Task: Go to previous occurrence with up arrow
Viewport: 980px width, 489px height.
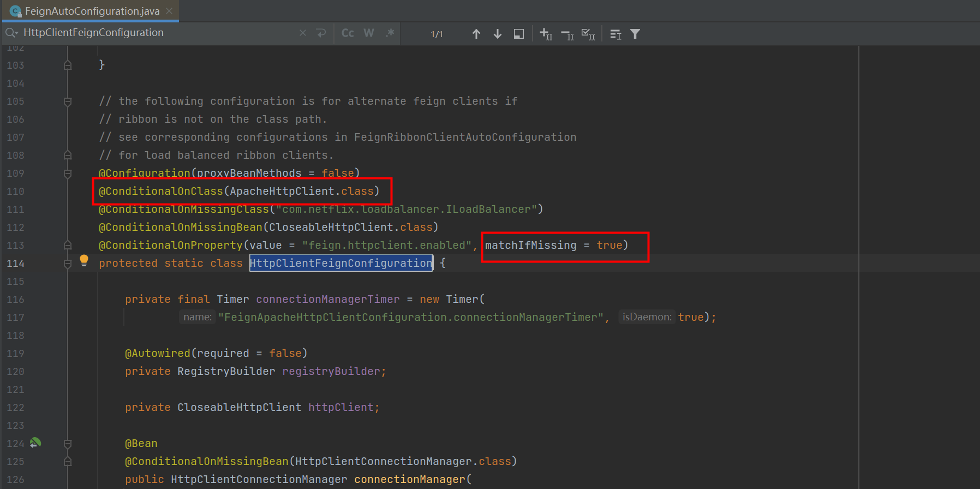Action: (x=476, y=34)
